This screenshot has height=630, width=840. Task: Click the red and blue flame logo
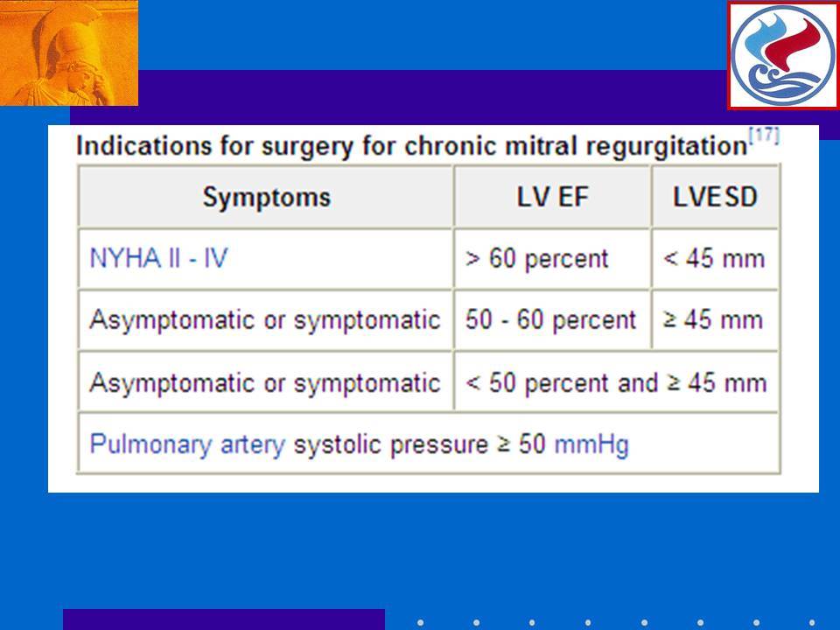click(783, 55)
